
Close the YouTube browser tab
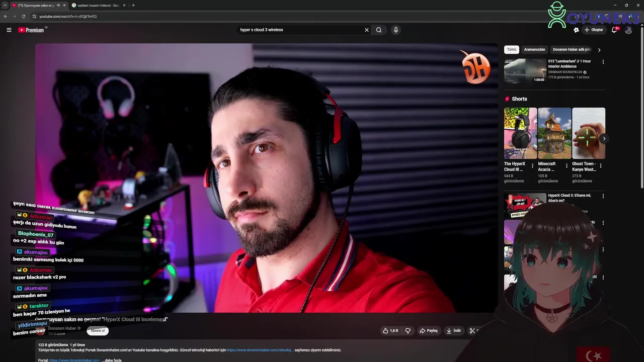(64, 5)
